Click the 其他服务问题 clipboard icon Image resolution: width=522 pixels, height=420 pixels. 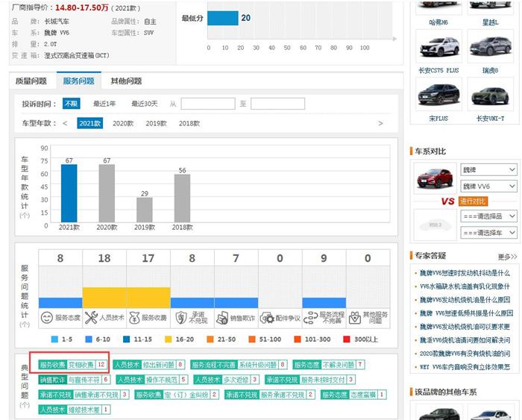[354, 318]
